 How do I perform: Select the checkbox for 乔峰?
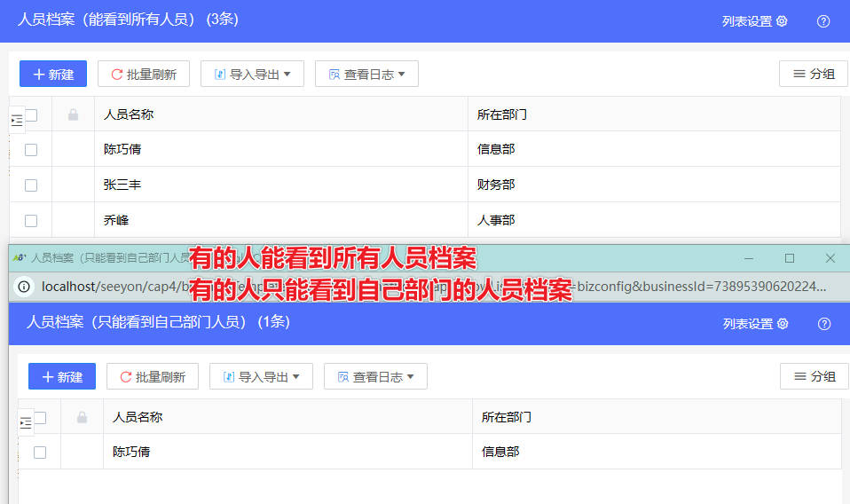click(x=31, y=220)
